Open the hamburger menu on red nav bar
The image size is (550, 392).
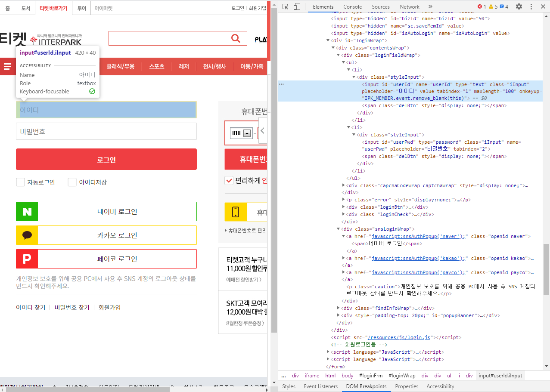7,66
